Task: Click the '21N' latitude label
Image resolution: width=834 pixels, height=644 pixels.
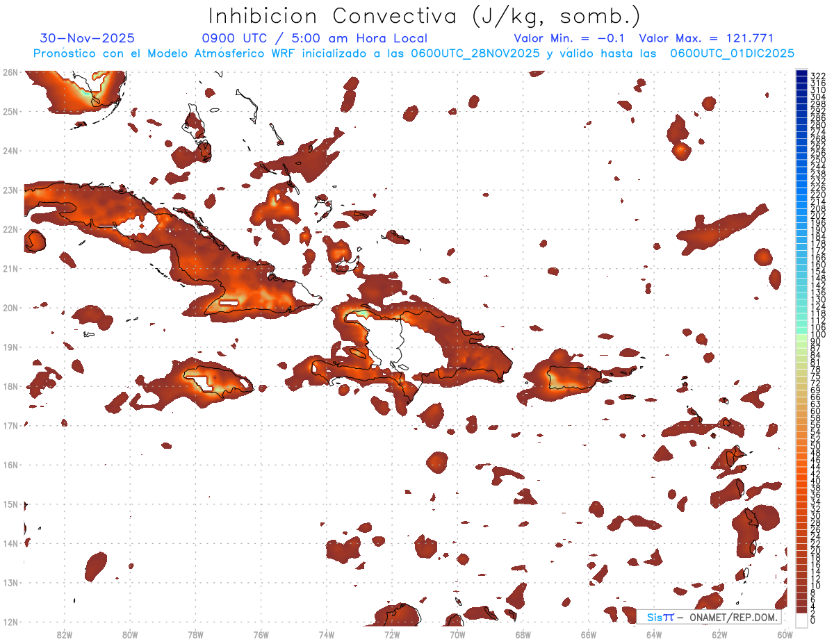Action: click(x=10, y=268)
